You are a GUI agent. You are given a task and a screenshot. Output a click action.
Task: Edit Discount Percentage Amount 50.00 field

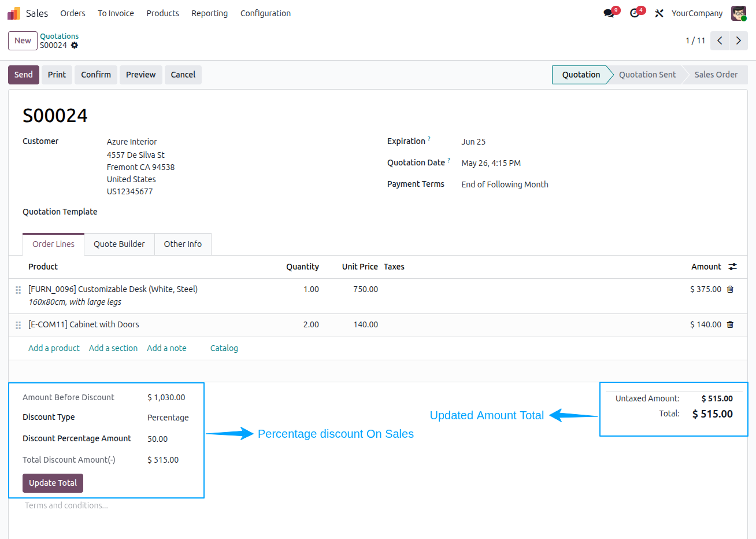(x=157, y=439)
